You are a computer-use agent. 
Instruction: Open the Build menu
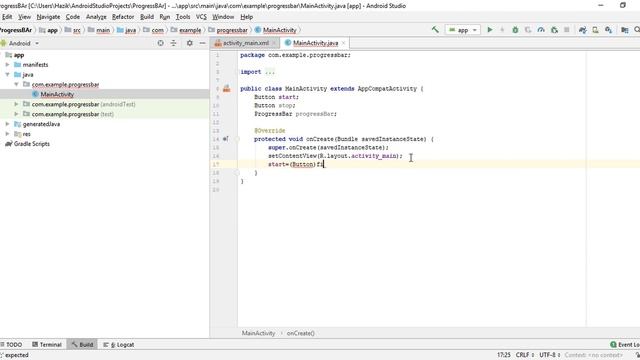(147, 17)
